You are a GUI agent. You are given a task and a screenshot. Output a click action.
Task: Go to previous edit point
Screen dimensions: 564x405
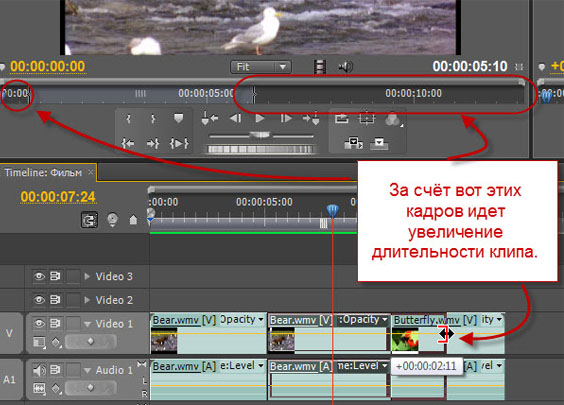pyautogui.click(x=210, y=118)
